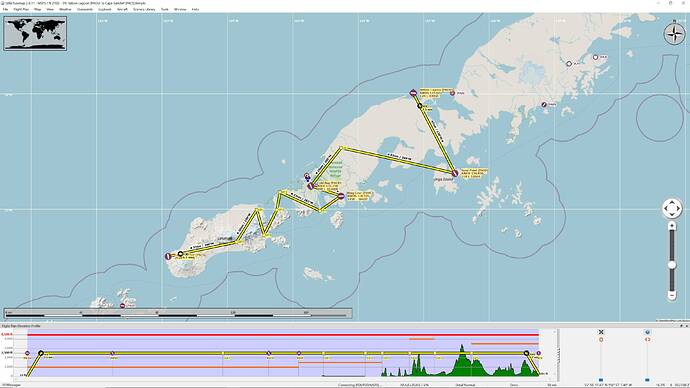The height and width of the screenshot is (388, 690).
Task: Close the elevation profile dock panel
Action: pos(686,326)
